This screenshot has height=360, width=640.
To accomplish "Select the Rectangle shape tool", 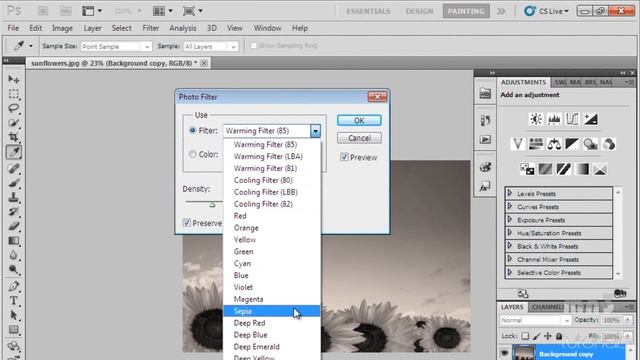I will [x=13, y=329].
